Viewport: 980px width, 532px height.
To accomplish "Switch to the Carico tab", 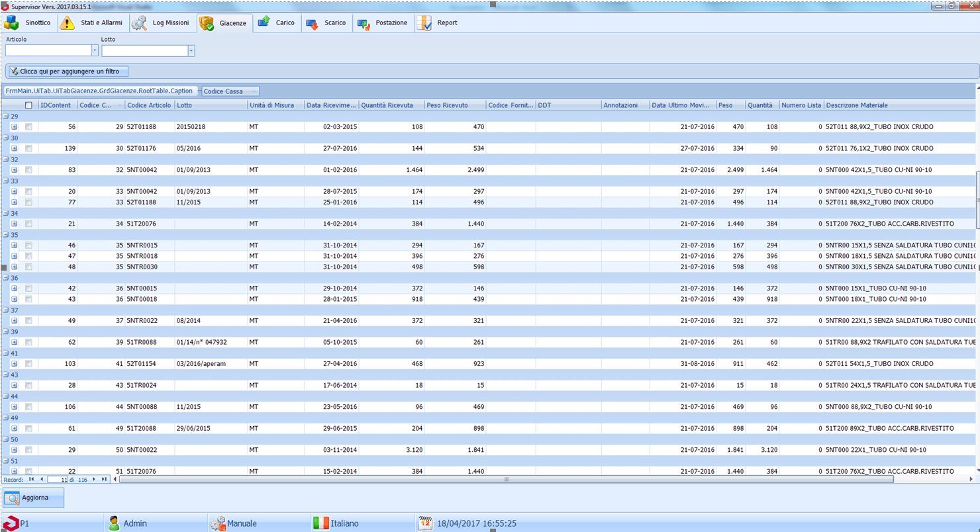I will [x=276, y=23].
